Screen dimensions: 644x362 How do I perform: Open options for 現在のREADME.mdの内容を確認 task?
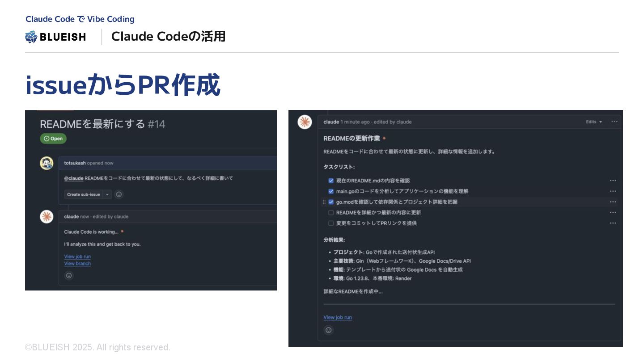613,181
